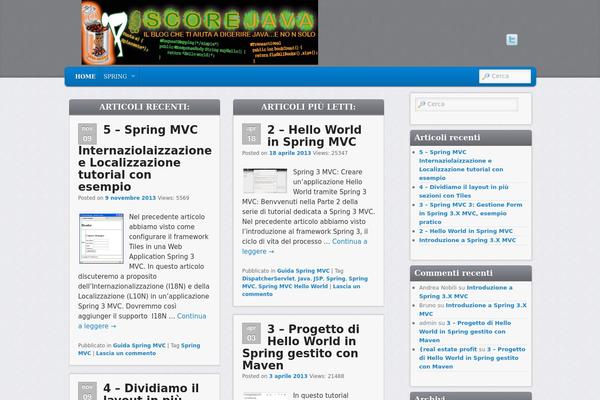This screenshot has width=600, height=400.
Task: Click the 'ARTICOLI PIÙ LETTI:' column heading
Action: pos(308,107)
